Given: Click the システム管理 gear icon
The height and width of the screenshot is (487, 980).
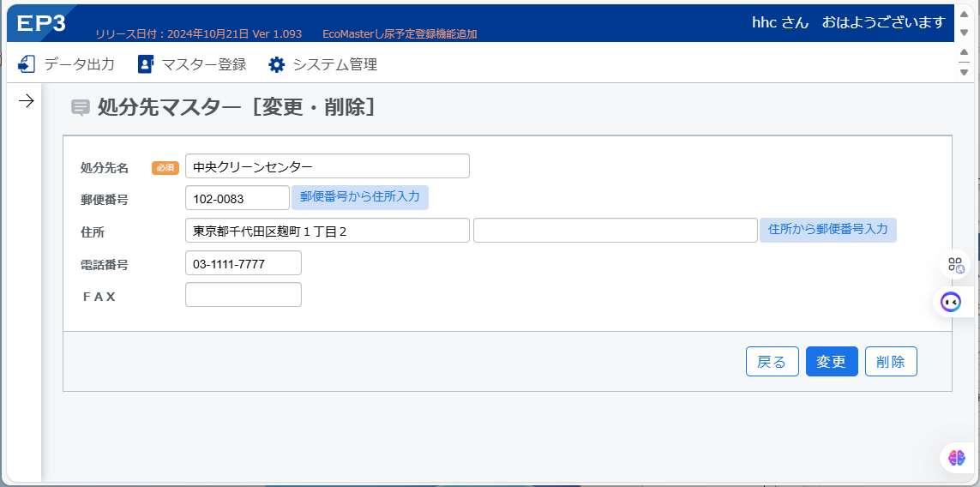Looking at the screenshot, I should tap(276, 64).
